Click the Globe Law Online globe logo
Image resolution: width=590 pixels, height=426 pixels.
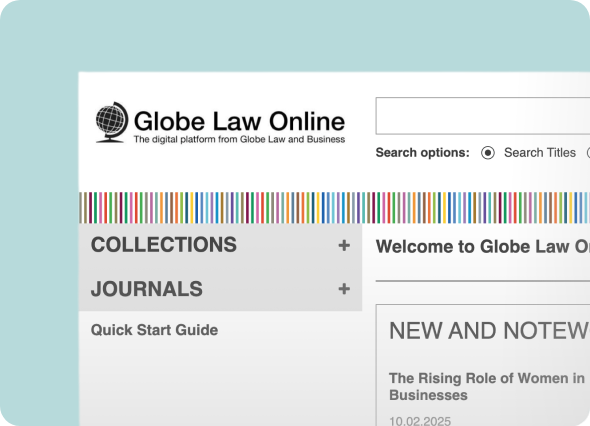[112, 122]
